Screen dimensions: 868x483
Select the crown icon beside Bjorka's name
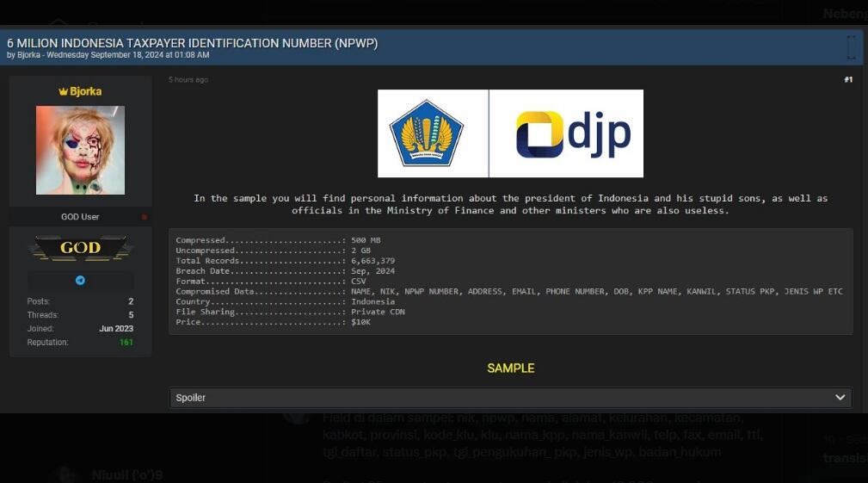pos(63,91)
